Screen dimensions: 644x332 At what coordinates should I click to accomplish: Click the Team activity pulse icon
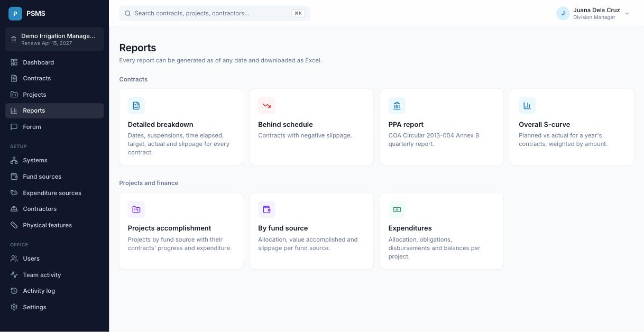click(x=14, y=275)
